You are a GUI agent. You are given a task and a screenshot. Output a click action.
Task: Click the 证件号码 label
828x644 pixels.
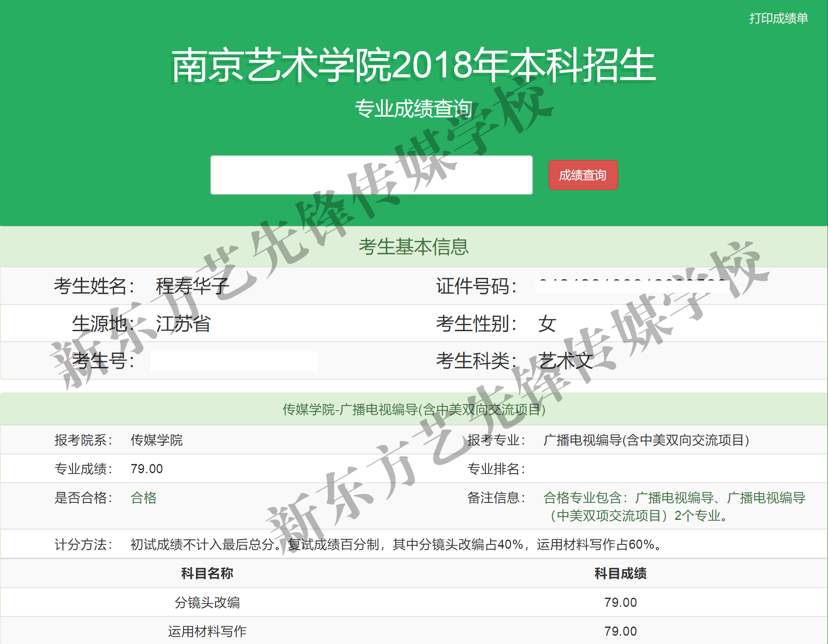(x=477, y=286)
